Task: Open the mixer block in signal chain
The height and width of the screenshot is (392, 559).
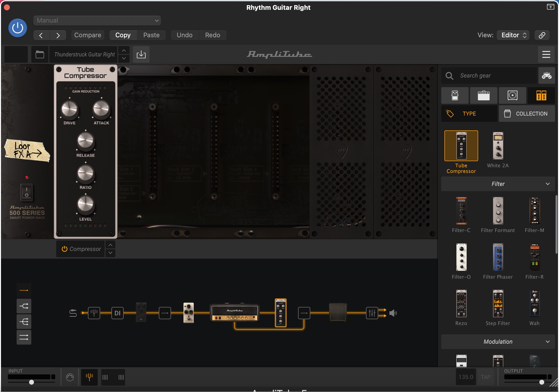Action: pyautogui.click(x=372, y=313)
